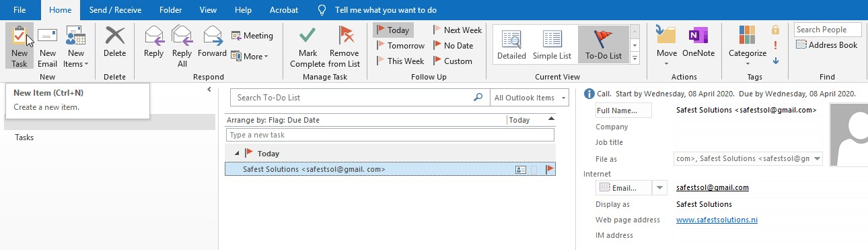Set follow-up flag to Next Week
Screen dimensions: 868x250
tap(458, 30)
